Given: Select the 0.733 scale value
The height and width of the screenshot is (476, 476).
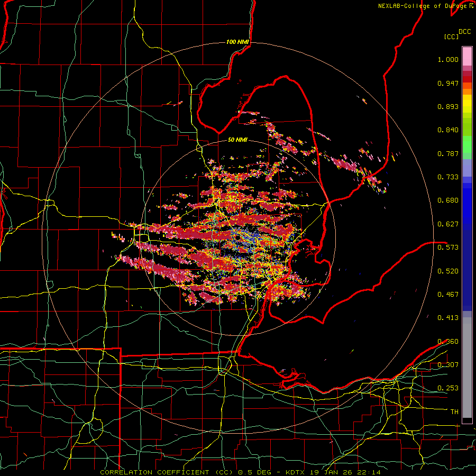Looking at the screenshot, I should point(448,177).
